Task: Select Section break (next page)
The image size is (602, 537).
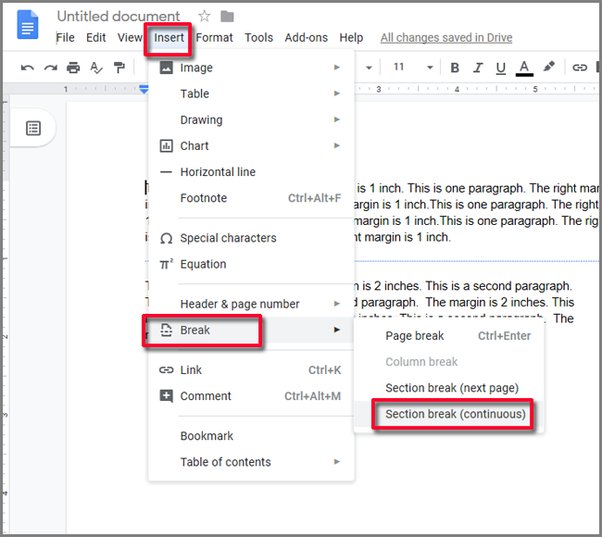Action: click(x=448, y=388)
